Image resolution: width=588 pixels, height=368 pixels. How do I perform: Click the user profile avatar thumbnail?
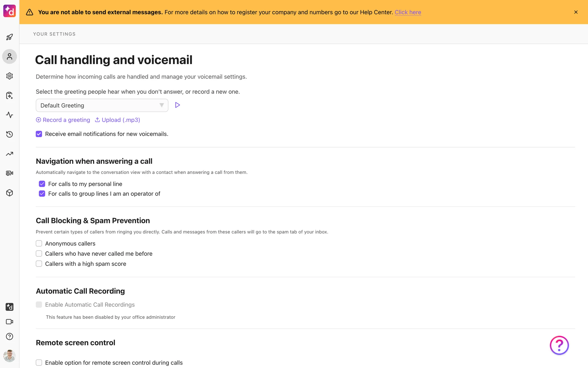[9, 356]
